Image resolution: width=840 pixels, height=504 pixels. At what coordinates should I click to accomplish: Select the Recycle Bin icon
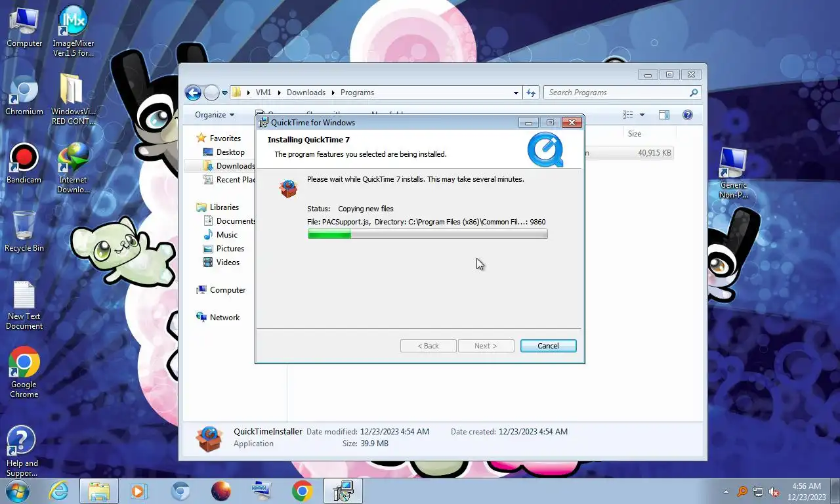point(24,232)
